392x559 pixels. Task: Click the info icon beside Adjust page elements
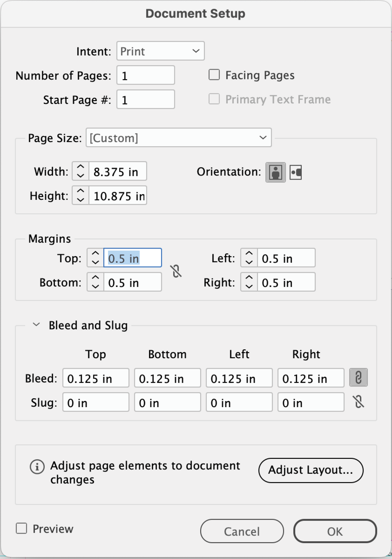click(37, 467)
